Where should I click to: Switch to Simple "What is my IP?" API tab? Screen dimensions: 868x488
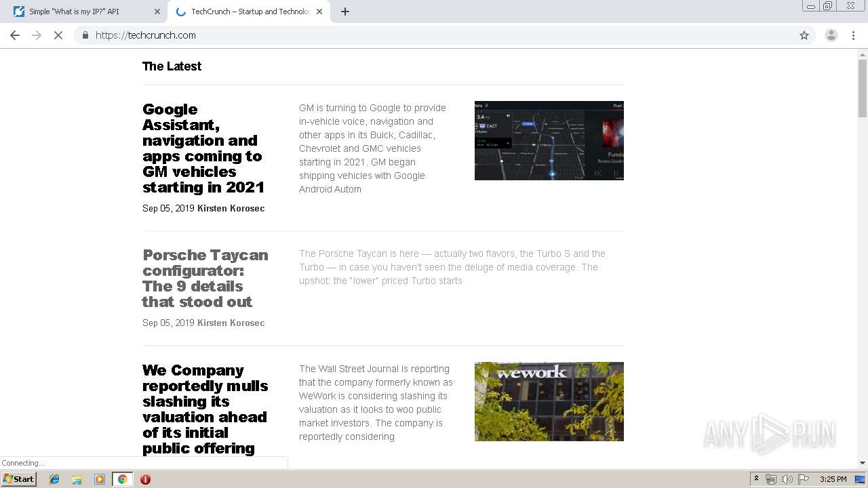point(86,12)
